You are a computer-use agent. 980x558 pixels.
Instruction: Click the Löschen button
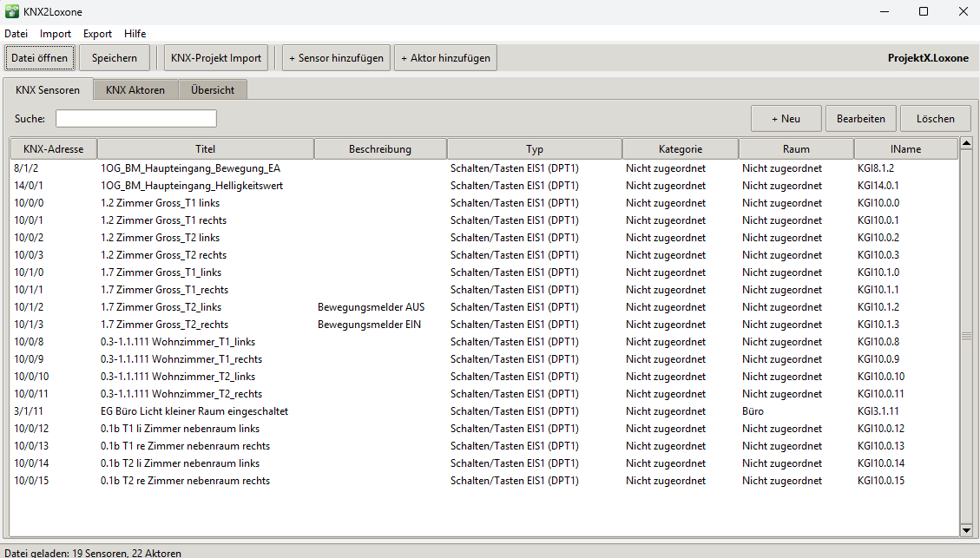click(935, 119)
